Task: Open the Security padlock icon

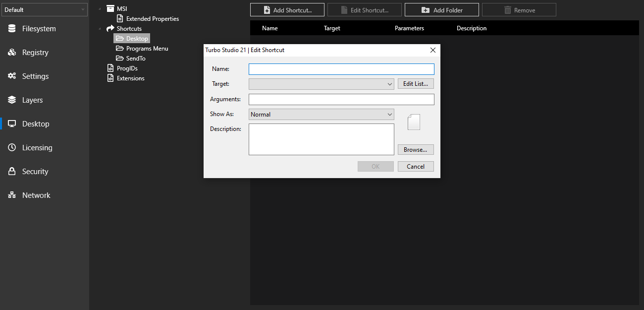Action: (x=12, y=172)
